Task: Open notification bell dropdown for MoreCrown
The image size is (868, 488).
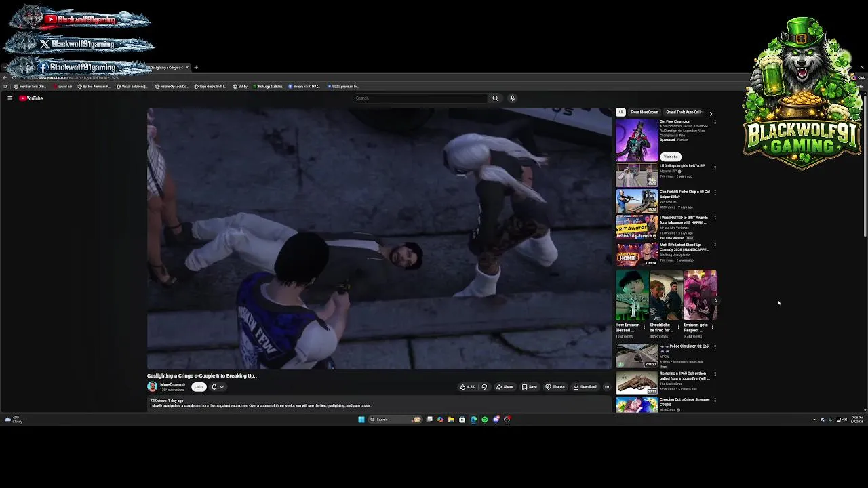Action: 217,387
